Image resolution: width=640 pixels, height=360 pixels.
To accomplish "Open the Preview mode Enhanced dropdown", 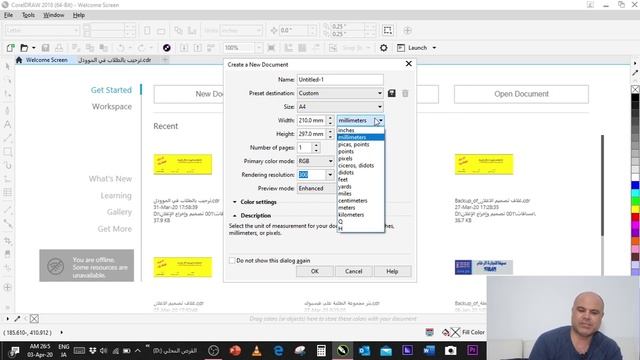I will 316,189.
